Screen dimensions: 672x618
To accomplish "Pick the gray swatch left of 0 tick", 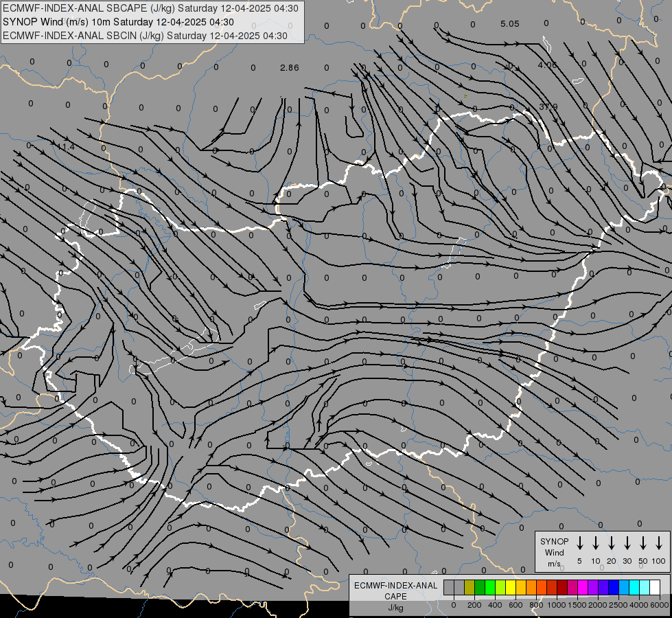I will tap(449, 587).
